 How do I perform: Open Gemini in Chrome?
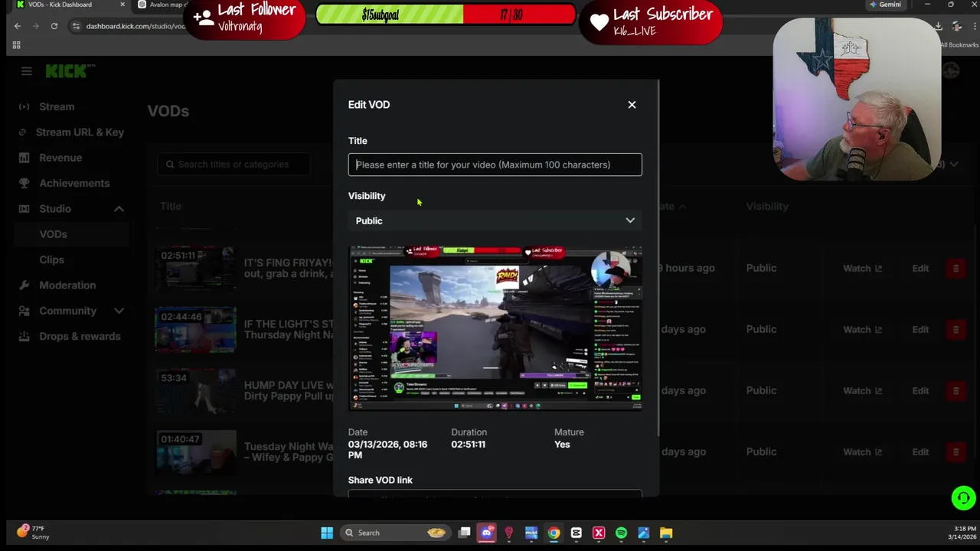[885, 5]
